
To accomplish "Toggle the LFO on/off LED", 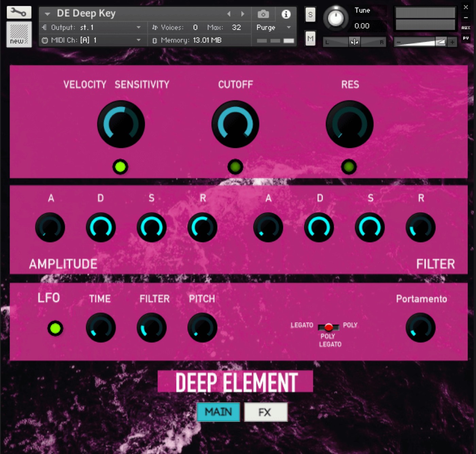I will click(x=55, y=328).
